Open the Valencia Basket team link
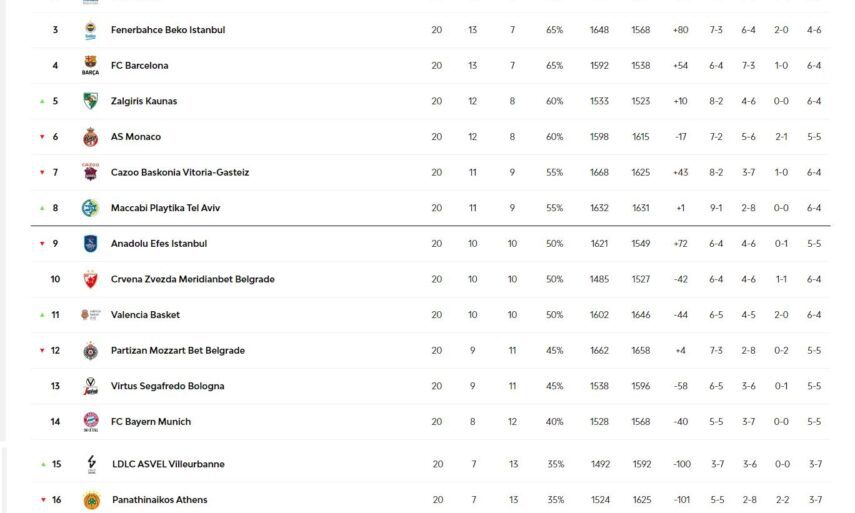The height and width of the screenshot is (513, 855). tap(145, 315)
